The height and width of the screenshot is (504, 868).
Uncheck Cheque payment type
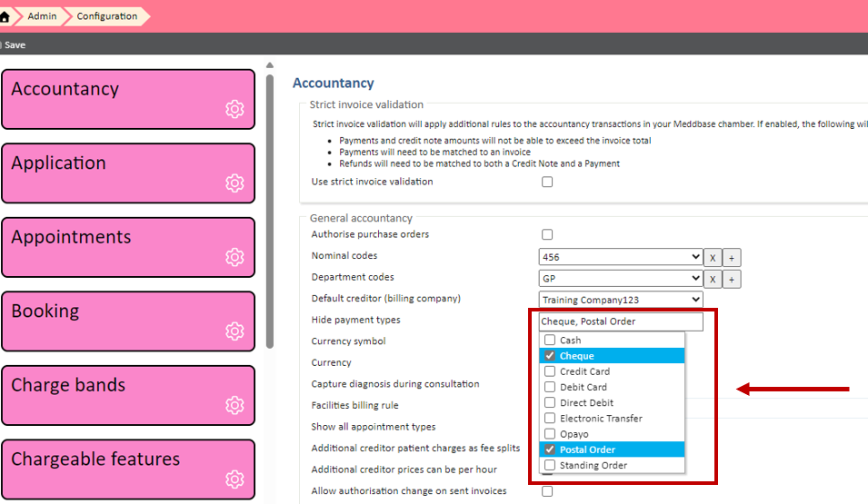point(550,356)
